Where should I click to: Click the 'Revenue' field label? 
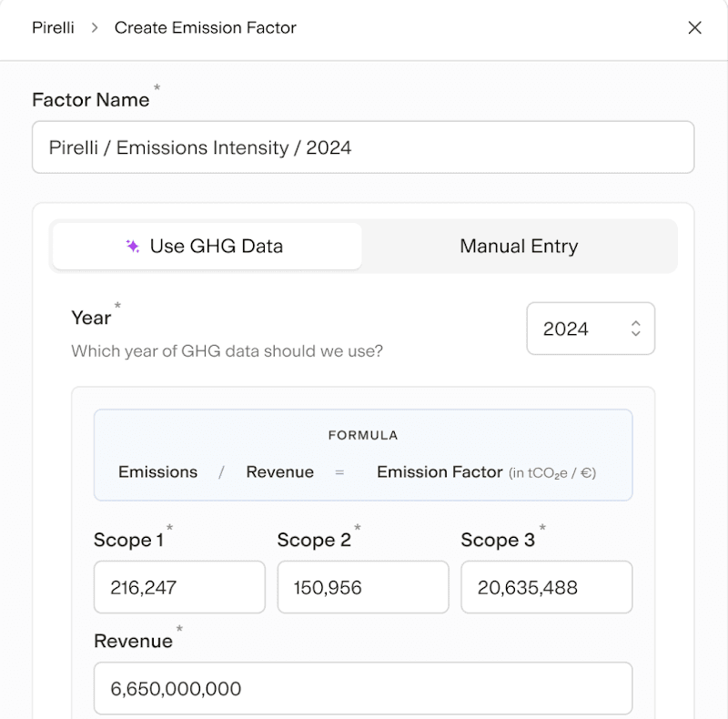pyautogui.click(x=133, y=641)
